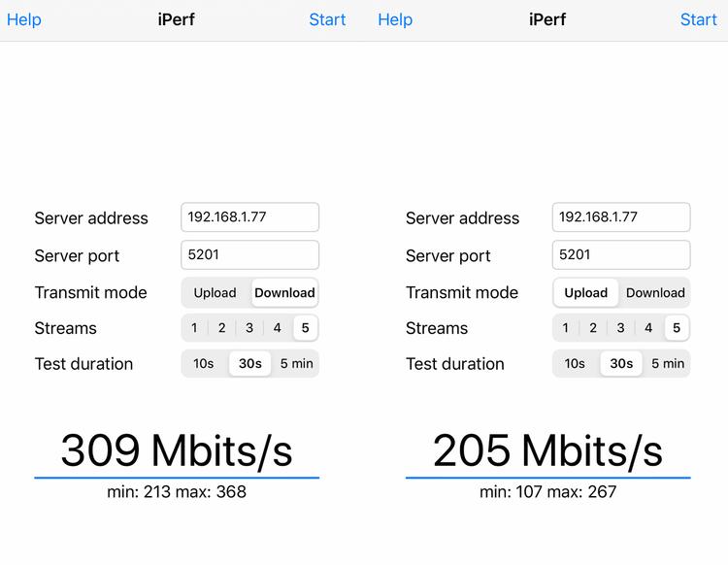Set Streams to 1 in the 309 Mbits/s panel

pos(194,328)
